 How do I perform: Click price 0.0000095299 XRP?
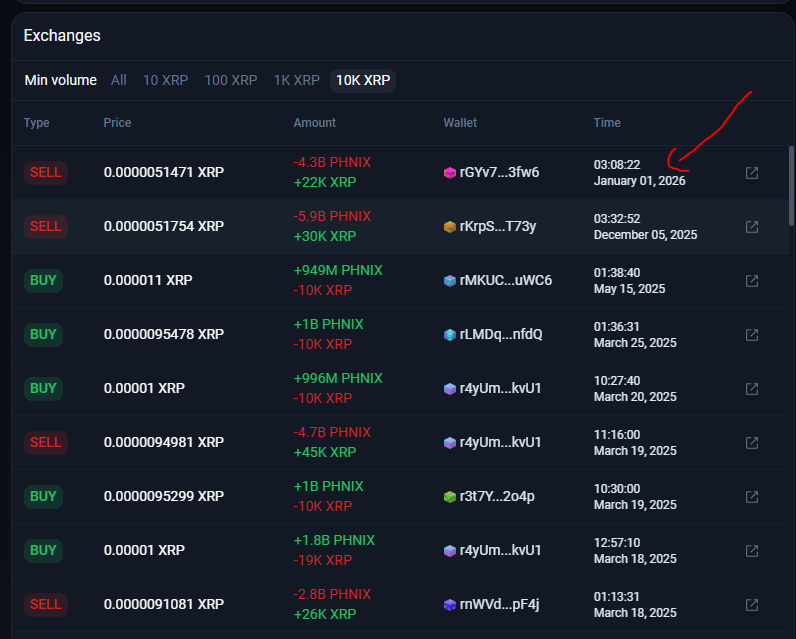coord(163,496)
